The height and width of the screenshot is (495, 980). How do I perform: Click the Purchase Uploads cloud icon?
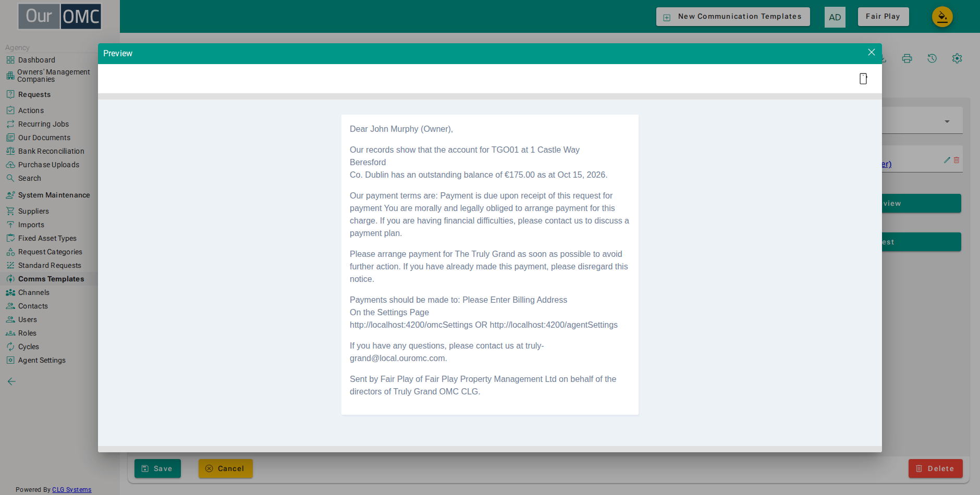10,165
